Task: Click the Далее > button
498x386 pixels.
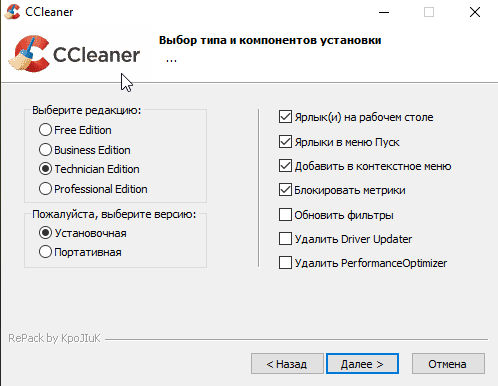Action: click(x=362, y=364)
